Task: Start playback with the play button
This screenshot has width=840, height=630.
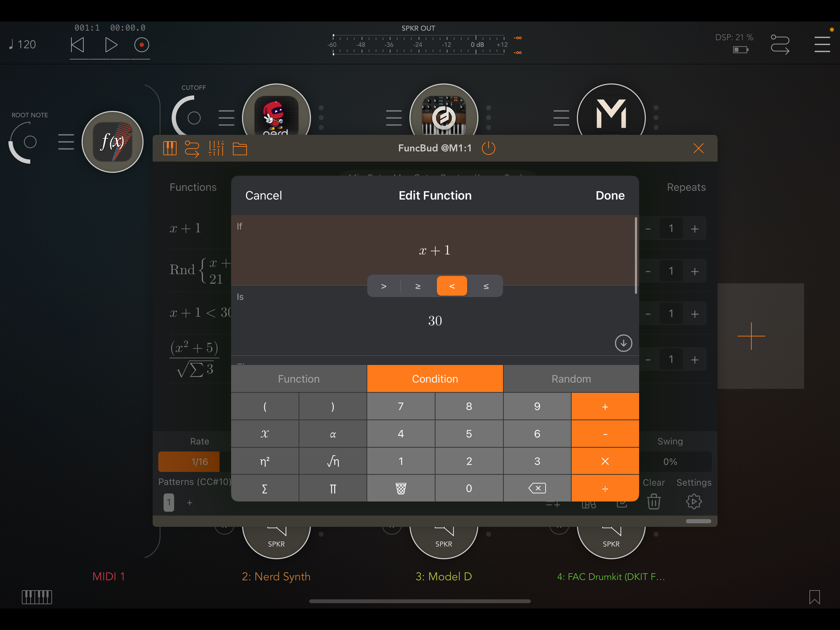Action: coord(111,45)
